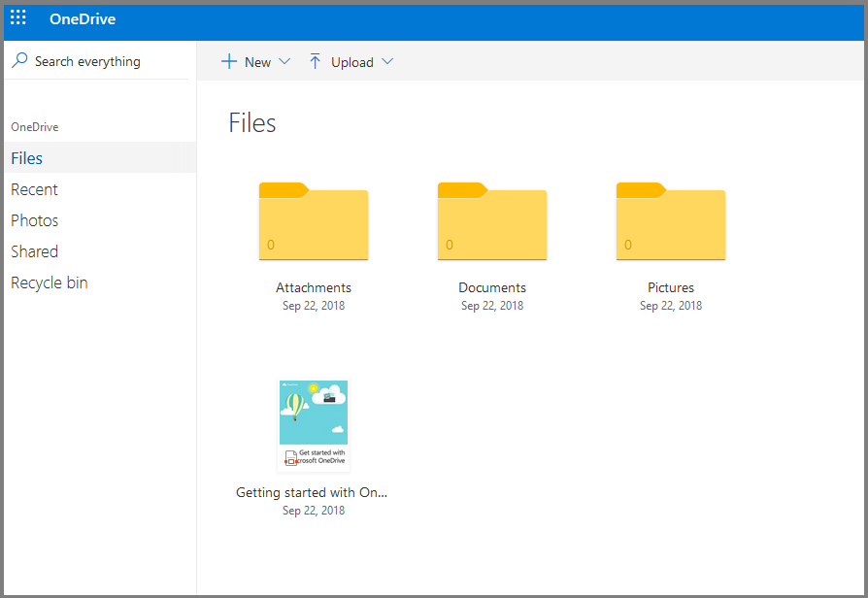Click the Pictures folder name
868x598 pixels.
pos(671,287)
